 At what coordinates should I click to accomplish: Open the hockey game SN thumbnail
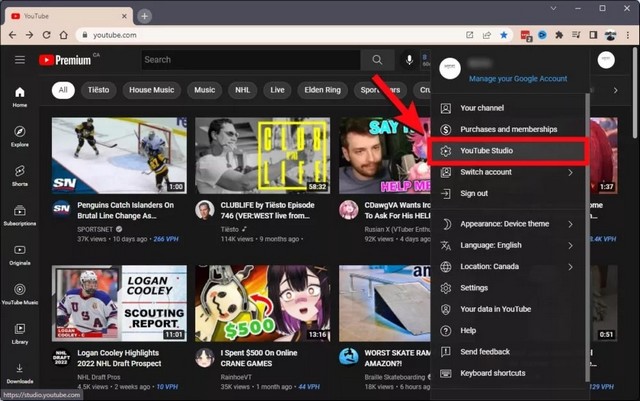[x=119, y=156]
